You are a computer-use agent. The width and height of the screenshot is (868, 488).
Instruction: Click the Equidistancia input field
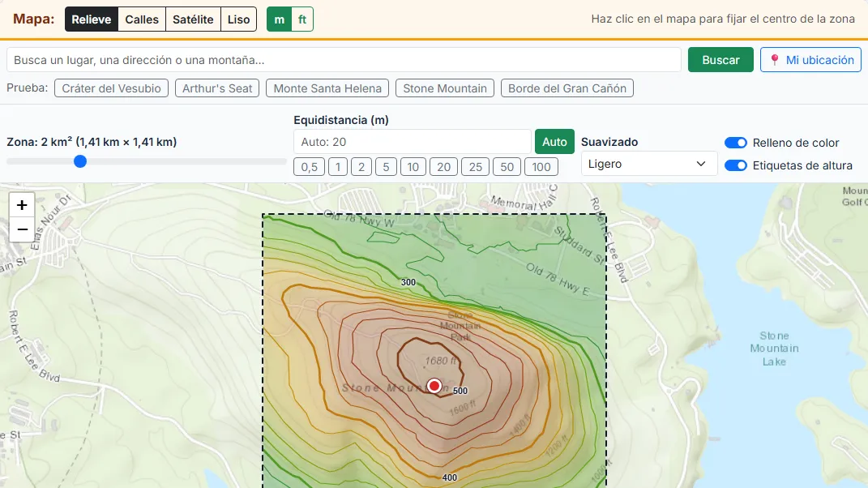413,142
